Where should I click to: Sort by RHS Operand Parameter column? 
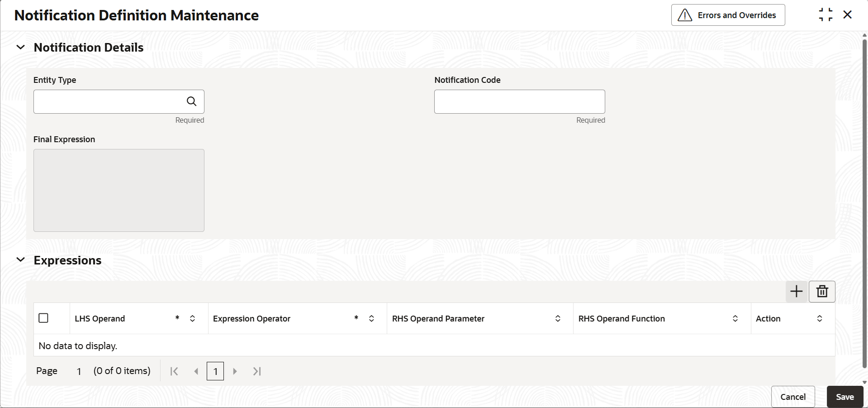[558, 319]
